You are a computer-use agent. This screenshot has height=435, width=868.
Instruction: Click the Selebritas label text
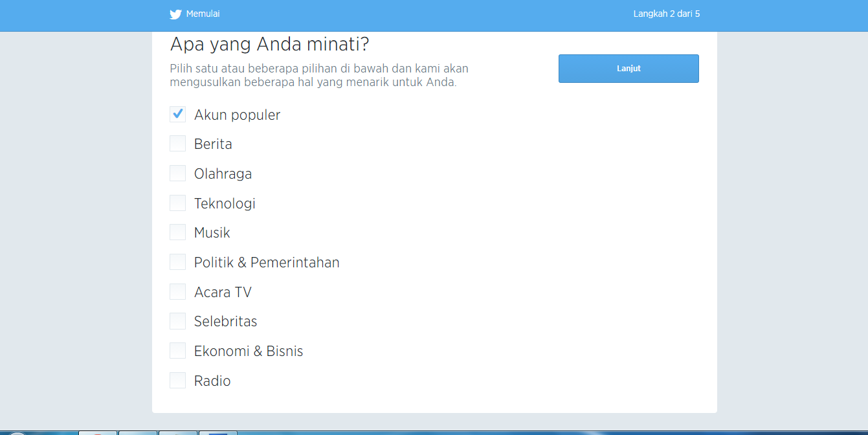(225, 322)
